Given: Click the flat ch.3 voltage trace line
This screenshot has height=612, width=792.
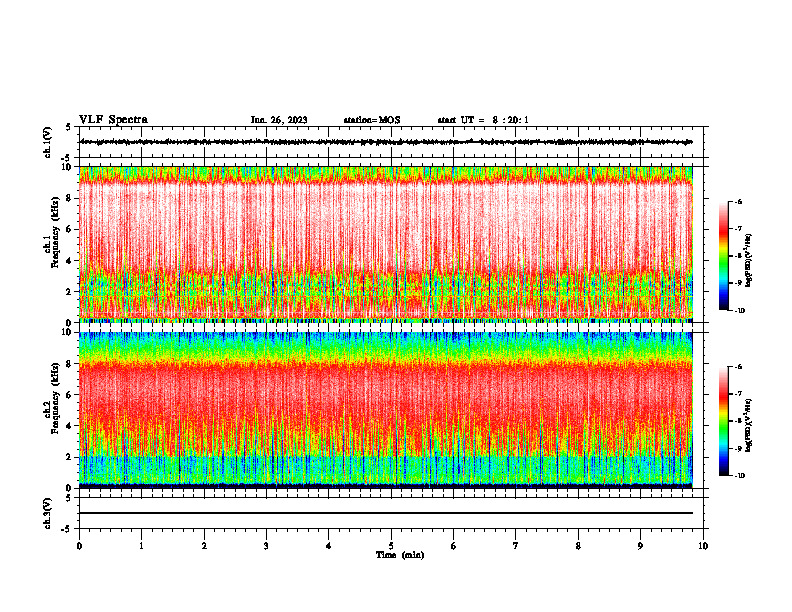Looking at the screenshot, I should (386, 513).
